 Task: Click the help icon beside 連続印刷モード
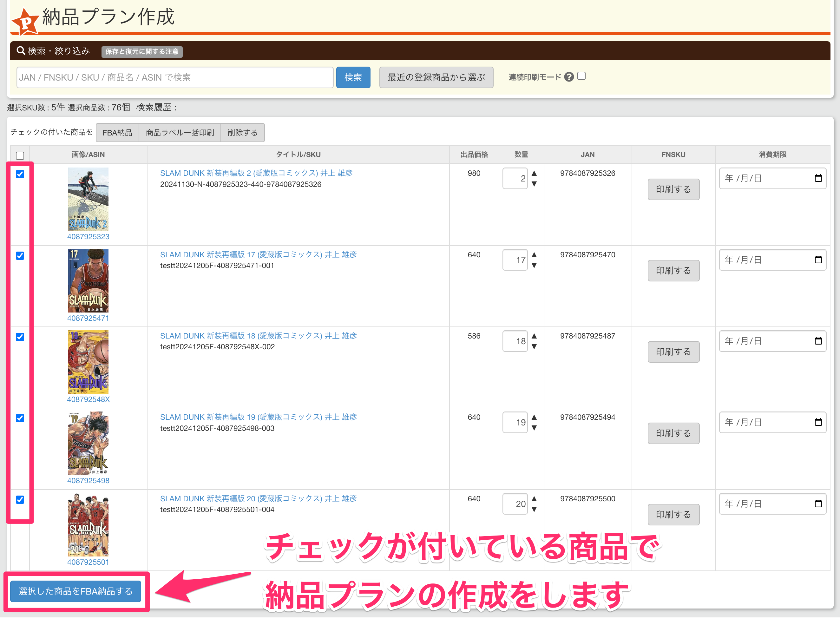click(x=568, y=77)
